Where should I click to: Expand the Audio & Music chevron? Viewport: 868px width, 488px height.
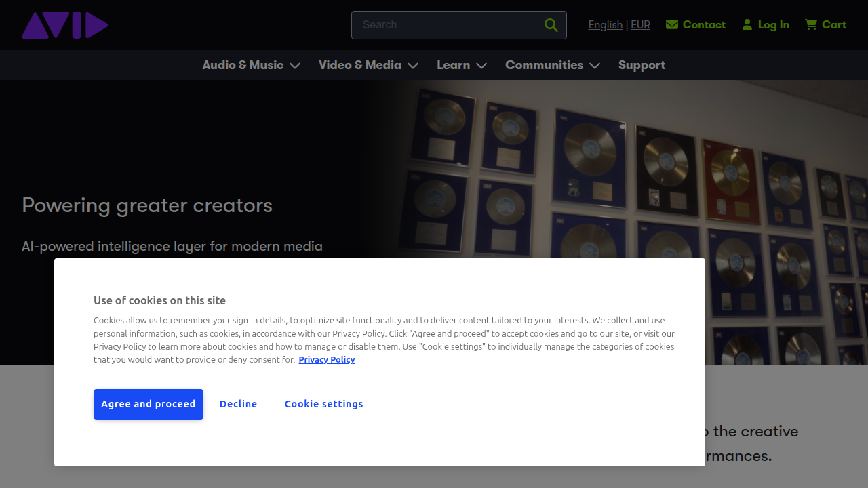click(x=295, y=66)
